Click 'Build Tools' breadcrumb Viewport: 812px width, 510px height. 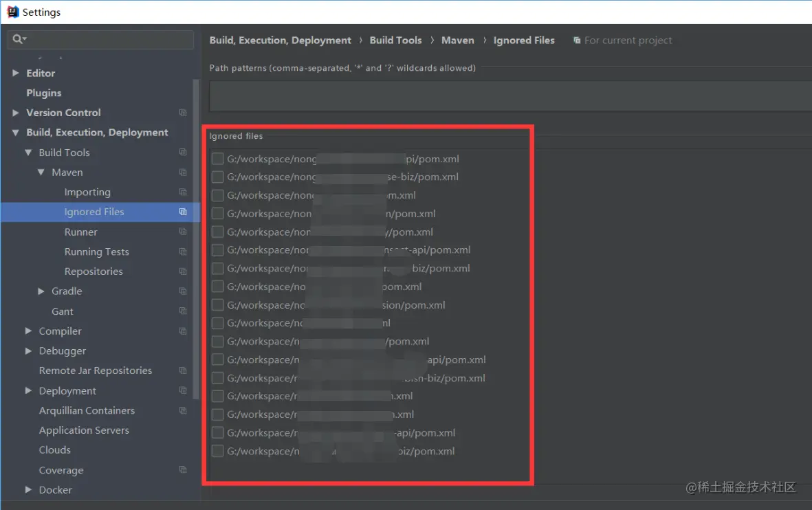click(395, 41)
